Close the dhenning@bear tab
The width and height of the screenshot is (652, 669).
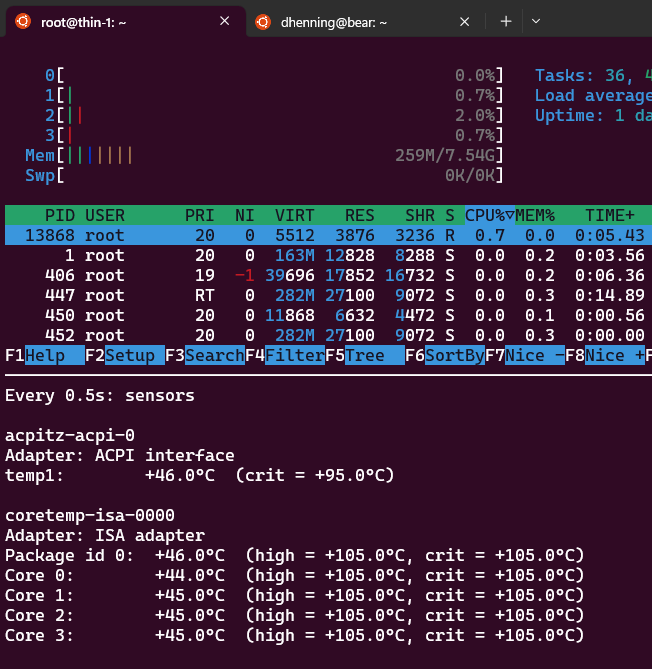(x=465, y=21)
